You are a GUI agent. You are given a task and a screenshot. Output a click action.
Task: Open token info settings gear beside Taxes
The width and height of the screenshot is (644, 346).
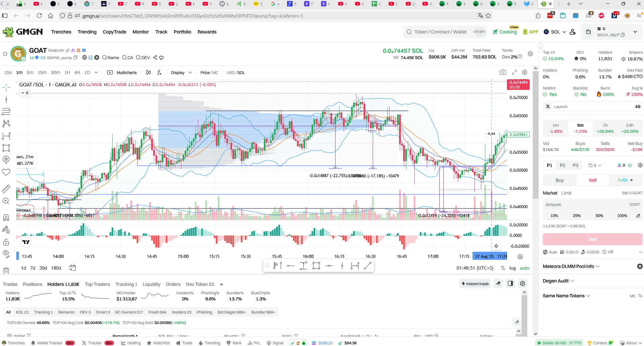tap(530, 54)
